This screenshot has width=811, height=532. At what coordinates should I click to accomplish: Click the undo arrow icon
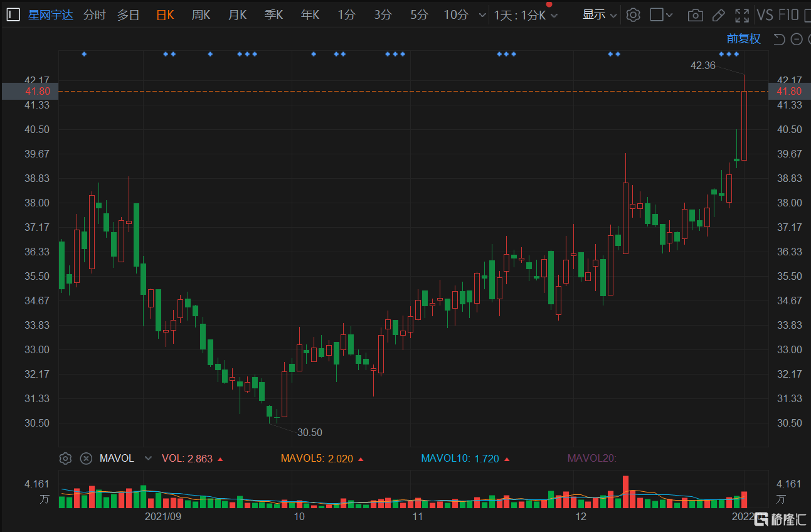tap(779, 40)
